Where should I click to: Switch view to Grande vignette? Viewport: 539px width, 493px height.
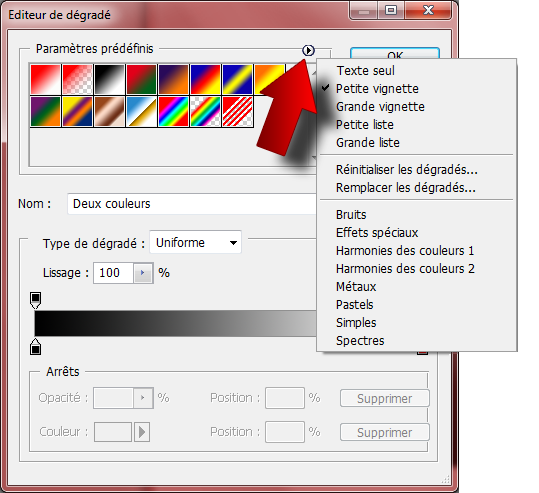click(x=380, y=107)
